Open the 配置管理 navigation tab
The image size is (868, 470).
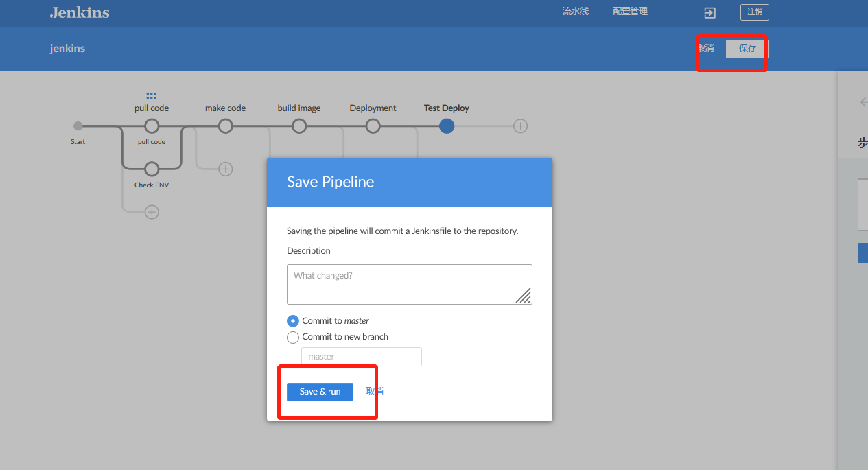tap(630, 12)
